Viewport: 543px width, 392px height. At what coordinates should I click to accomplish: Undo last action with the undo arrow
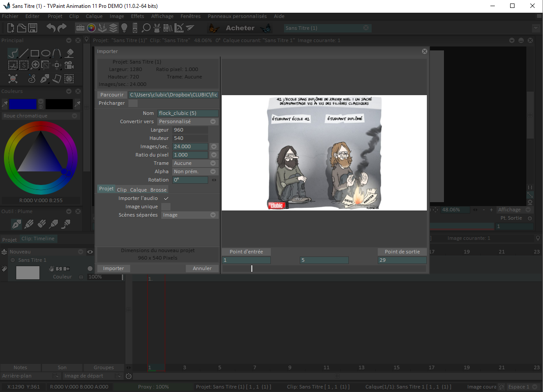pos(51,28)
